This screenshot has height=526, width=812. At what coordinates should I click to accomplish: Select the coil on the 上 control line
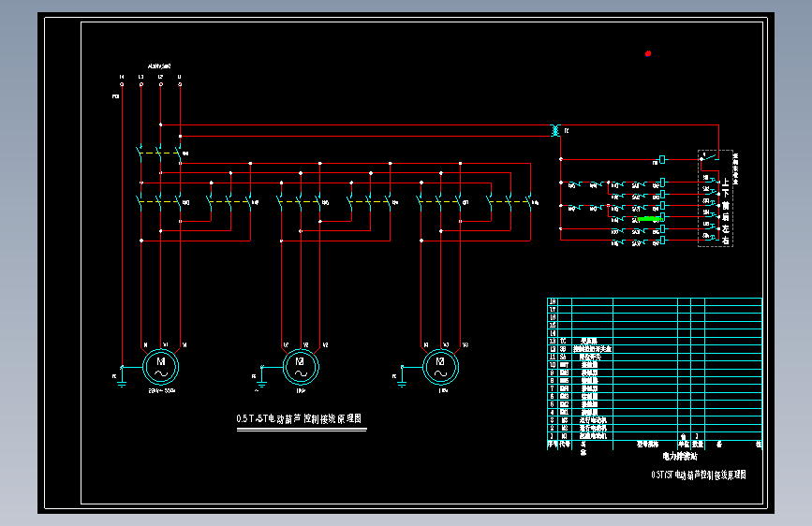(662, 183)
